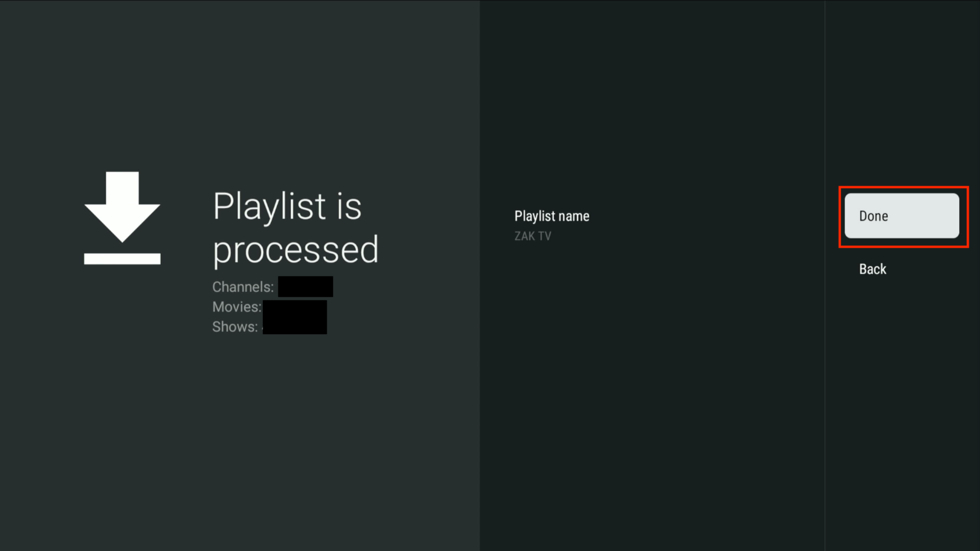Click the red highlight border around Done
This screenshot has width=980, height=551.
(x=903, y=188)
